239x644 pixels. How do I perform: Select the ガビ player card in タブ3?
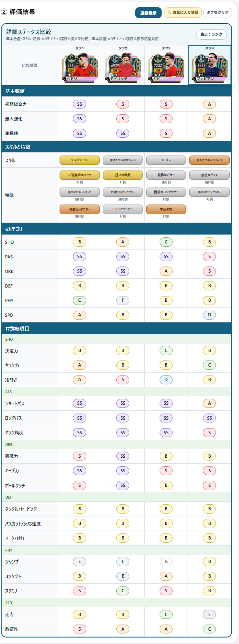coord(166,67)
